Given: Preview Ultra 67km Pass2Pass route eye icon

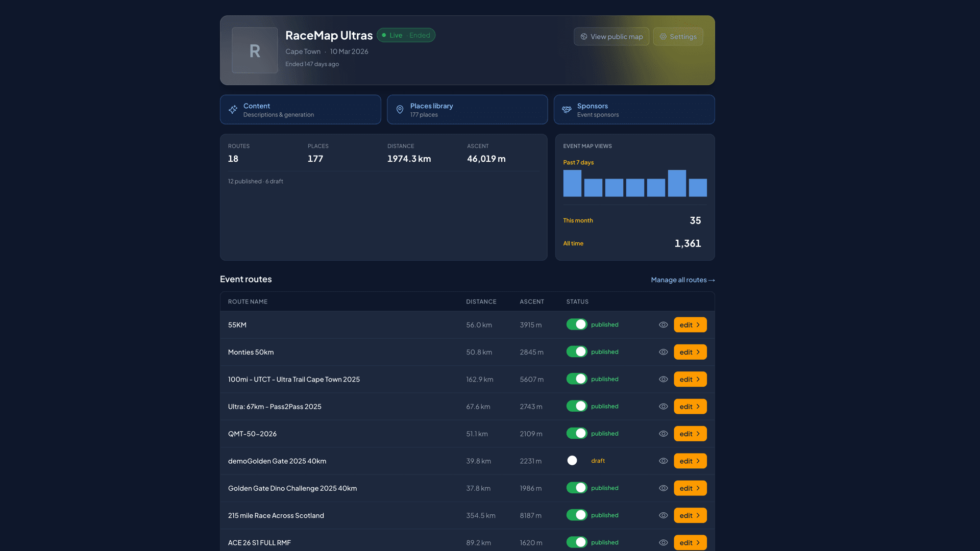Looking at the screenshot, I should [663, 407].
